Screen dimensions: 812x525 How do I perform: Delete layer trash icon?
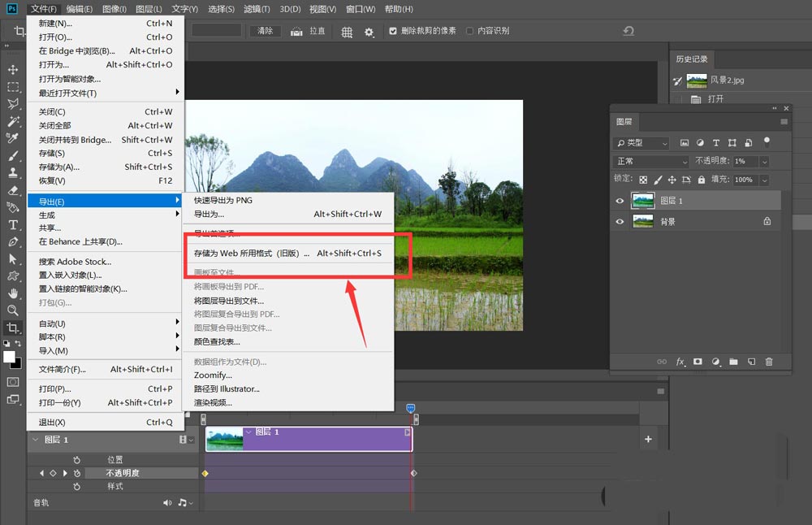[769, 362]
